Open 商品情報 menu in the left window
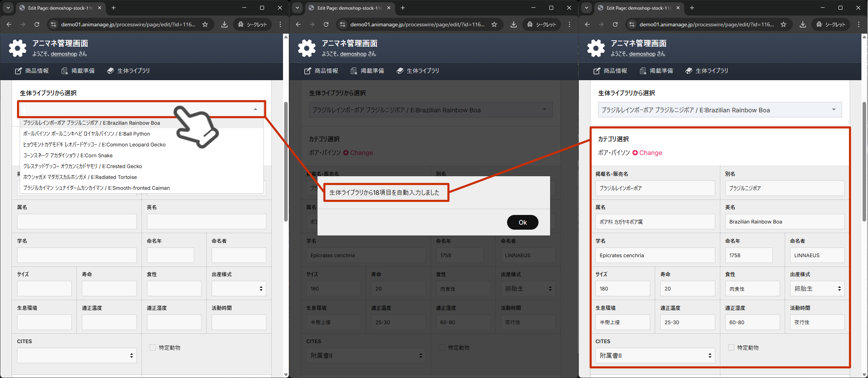This screenshot has height=378, width=868. [x=32, y=71]
